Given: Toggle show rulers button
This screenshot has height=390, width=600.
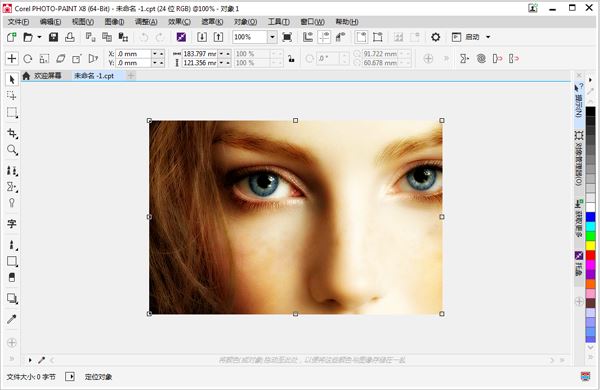Looking at the screenshot, I should click(x=308, y=37).
